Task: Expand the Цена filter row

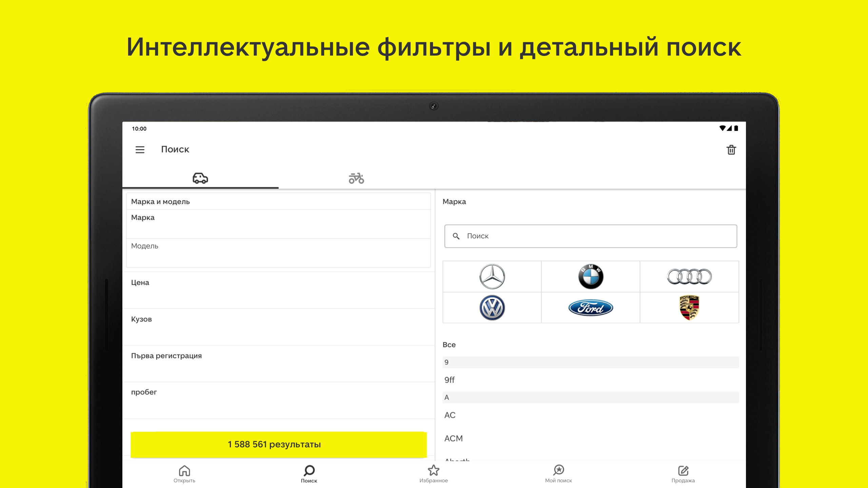Action: pos(278,290)
